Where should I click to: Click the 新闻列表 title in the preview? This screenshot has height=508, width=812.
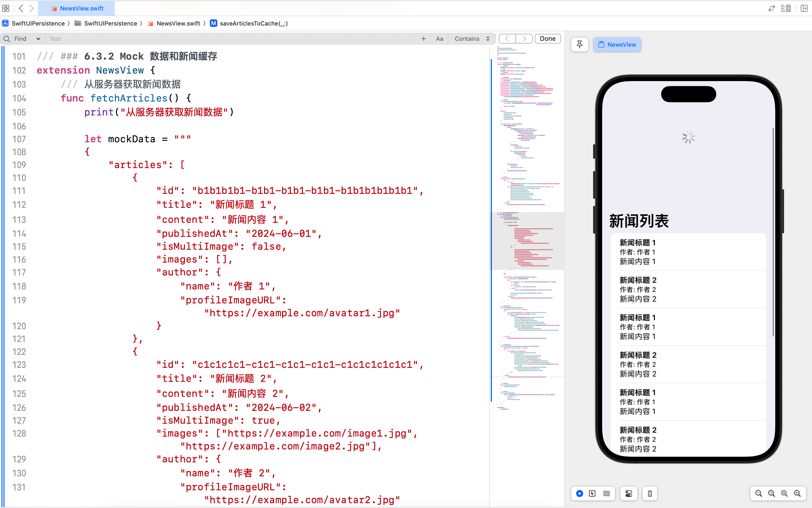click(x=639, y=221)
